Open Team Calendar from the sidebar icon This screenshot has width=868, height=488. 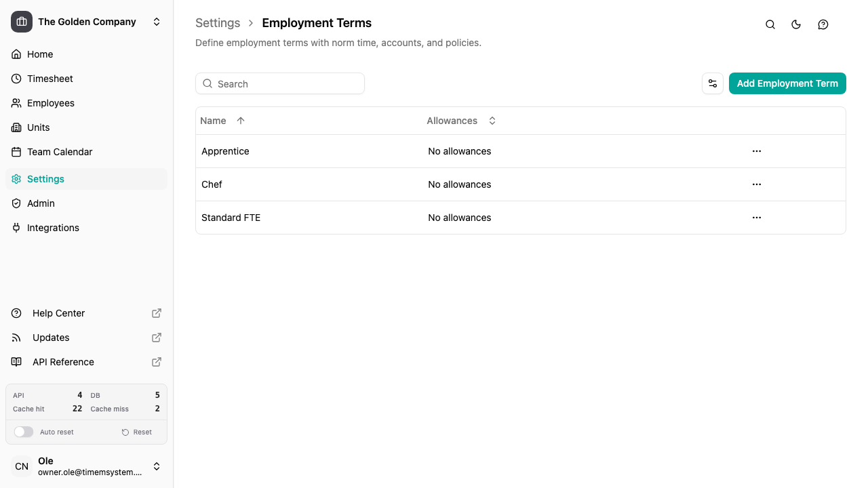click(x=16, y=152)
